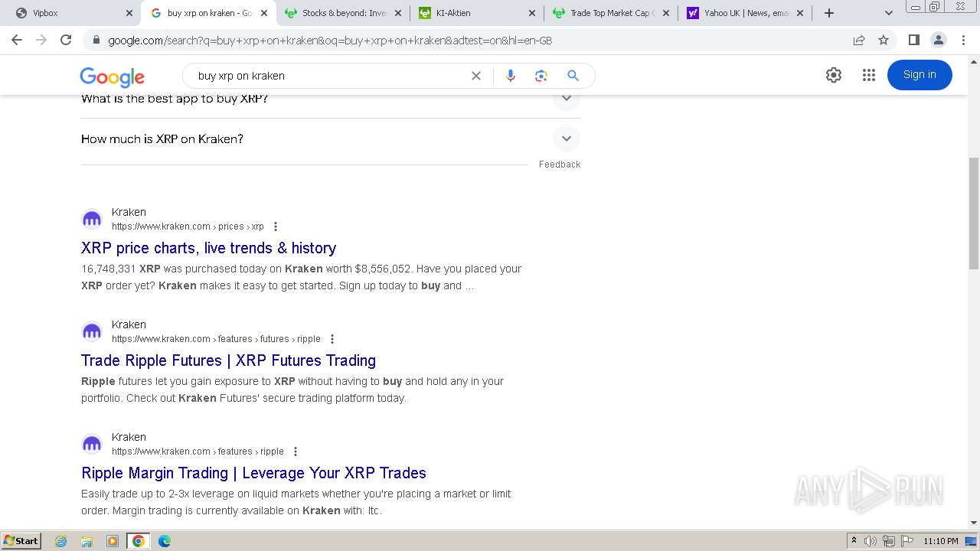
Task: Click Kraken favicon of the XRP price result
Action: [92, 220]
